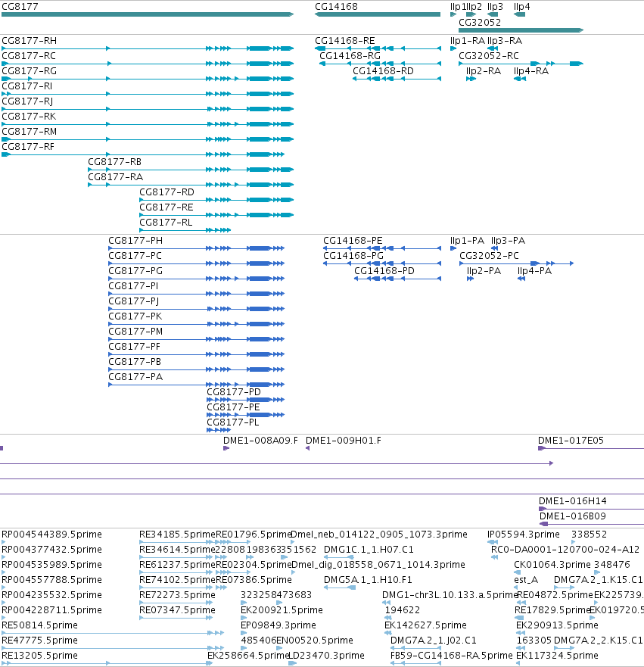Viewport: 644px width, 667px height.
Task: Select transcript label CG8177-RA
Action: pos(116,177)
